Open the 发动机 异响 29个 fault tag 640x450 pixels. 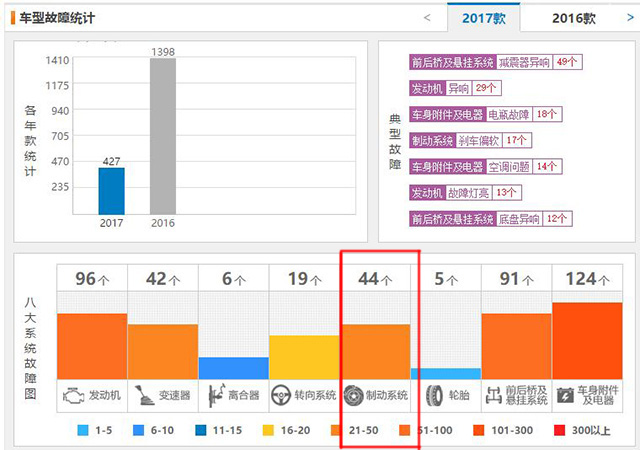(x=455, y=88)
